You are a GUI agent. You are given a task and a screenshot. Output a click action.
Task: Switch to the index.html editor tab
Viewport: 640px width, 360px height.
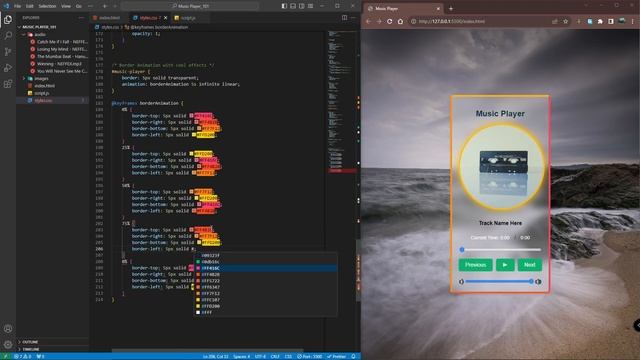point(109,18)
